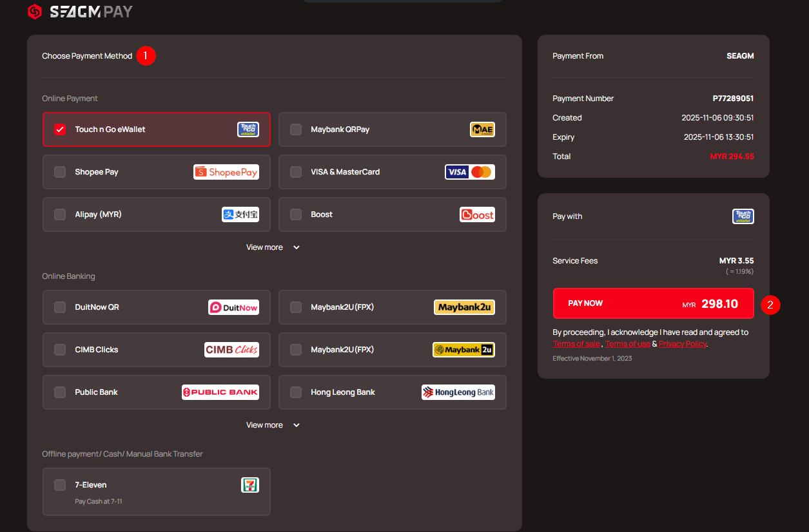809x532 pixels.
Task: Open the Privacy Policy link
Action: pyautogui.click(x=683, y=344)
